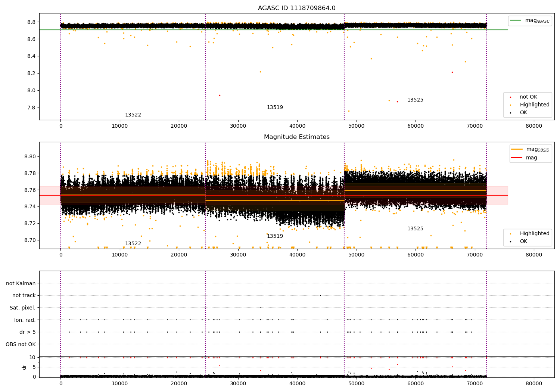Screen dimensions: 560x392
Task: Click obsid label 13522 in Magnitude Estimates panel
Action: 133,244
